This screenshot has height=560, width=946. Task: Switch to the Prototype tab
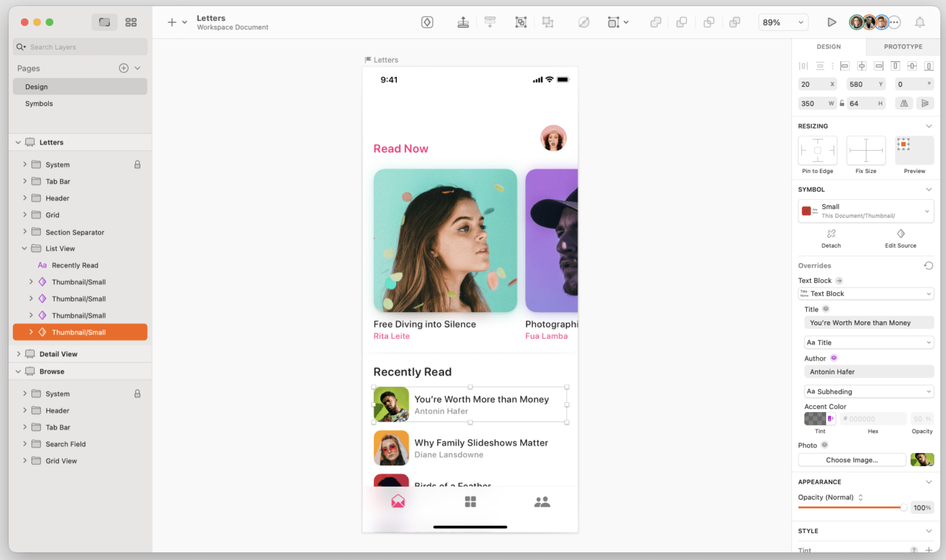[x=903, y=47]
